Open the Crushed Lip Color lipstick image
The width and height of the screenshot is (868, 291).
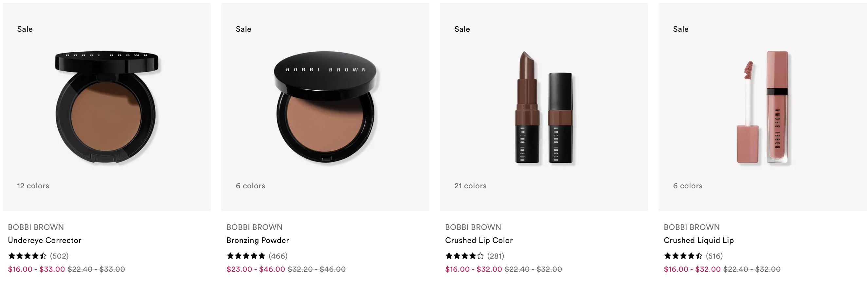pyautogui.click(x=544, y=107)
